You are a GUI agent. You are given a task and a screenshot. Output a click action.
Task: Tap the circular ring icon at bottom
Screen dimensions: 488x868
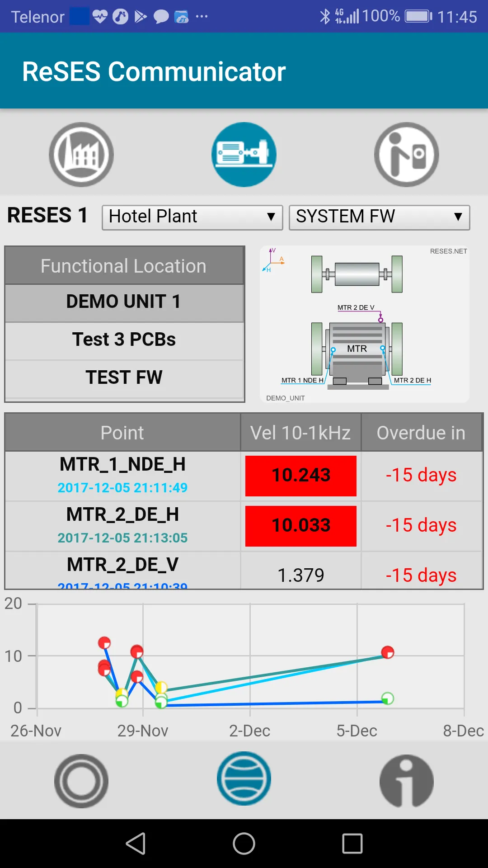click(81, 781)
